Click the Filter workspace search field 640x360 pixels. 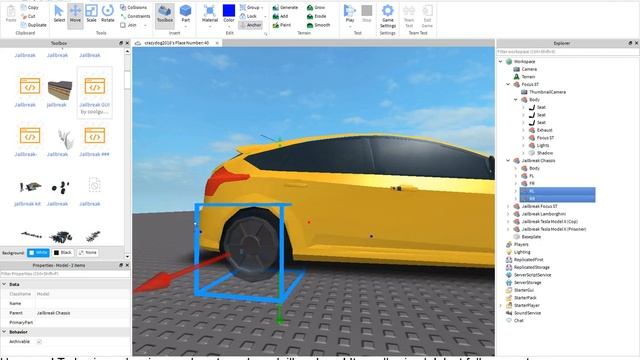click(x=567, y=52)
